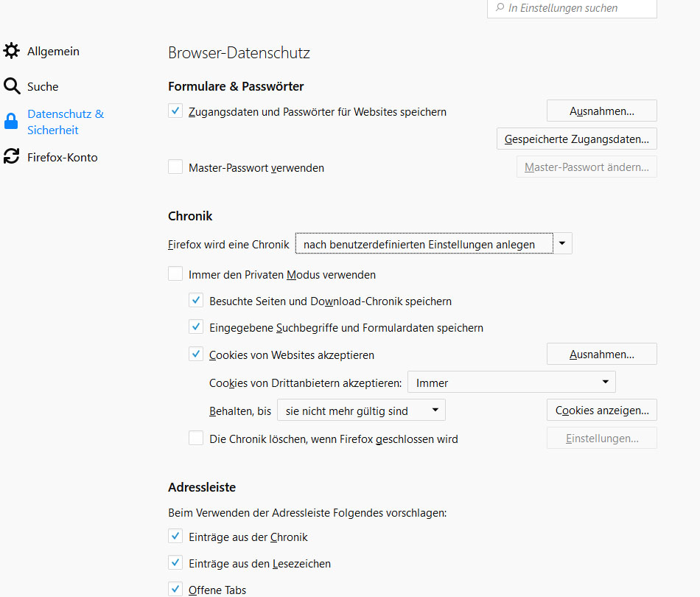This screenshot has width=700, height=597.
Task: Click the Firefox-Konto sync icon
Action: [x=11, y=157]
